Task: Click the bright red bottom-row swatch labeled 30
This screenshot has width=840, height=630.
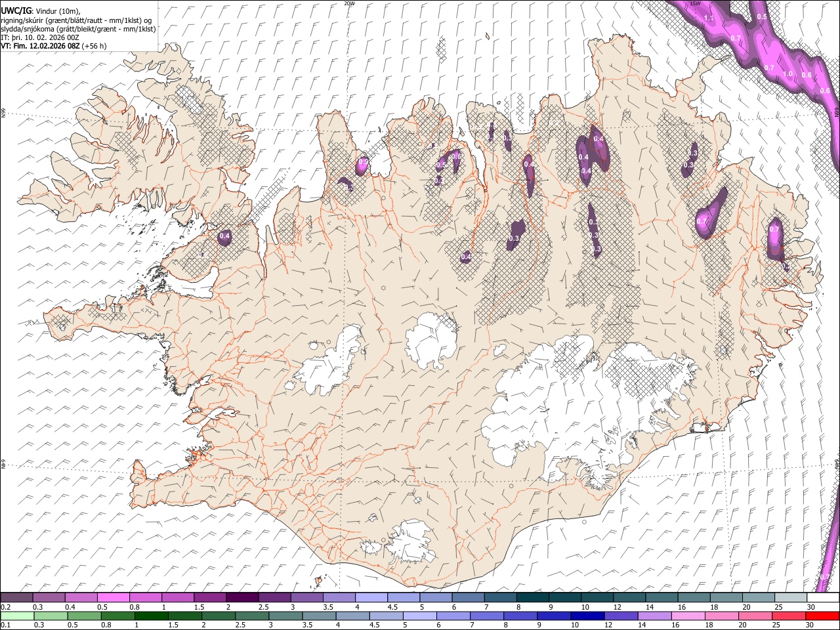Action: [822, 616]
